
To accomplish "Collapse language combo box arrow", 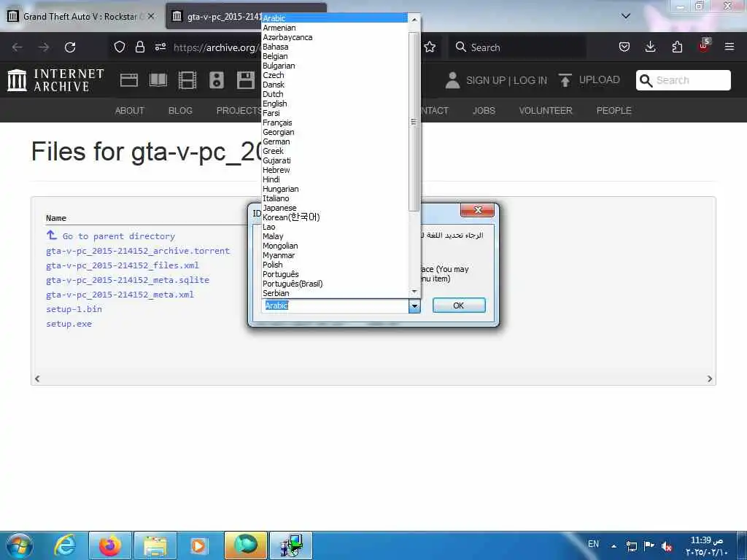I will click(414, 306).
